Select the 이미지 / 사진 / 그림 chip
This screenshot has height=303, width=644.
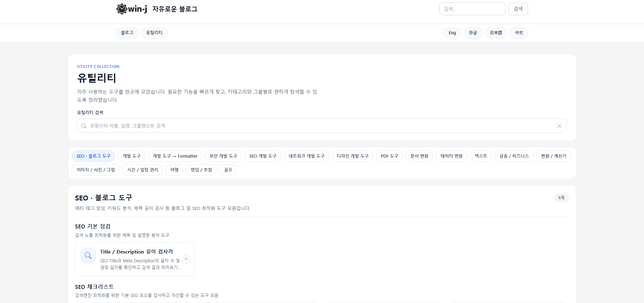click(96, 170)
